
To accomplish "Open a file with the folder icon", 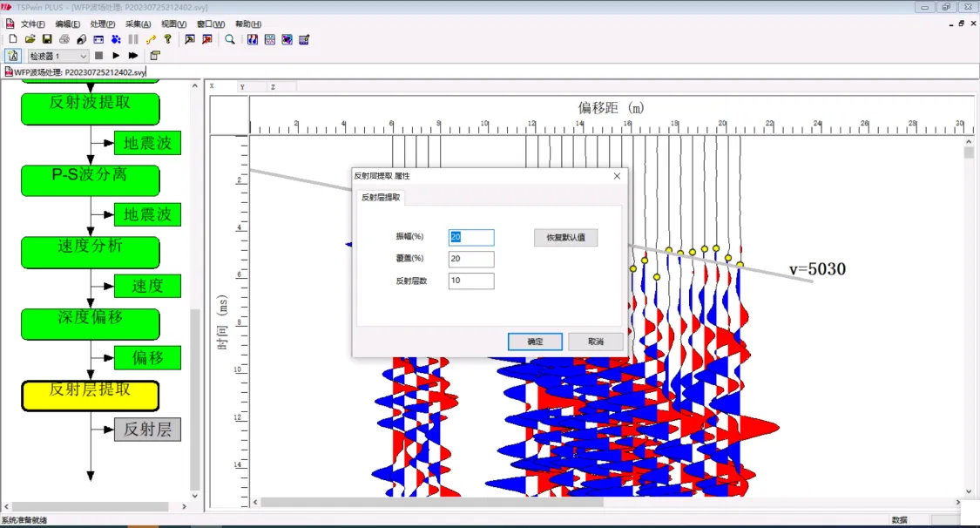I will 30,39.
